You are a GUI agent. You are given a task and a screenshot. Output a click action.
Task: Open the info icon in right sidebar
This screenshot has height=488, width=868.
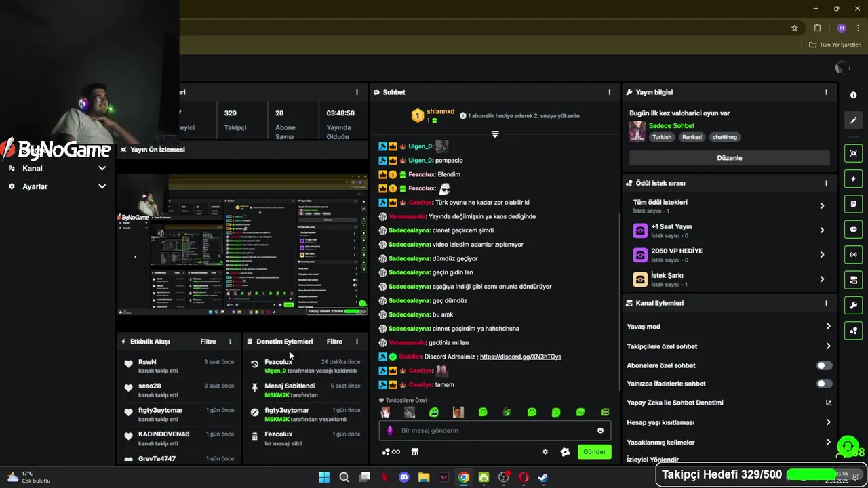click(x=853, y=95)
